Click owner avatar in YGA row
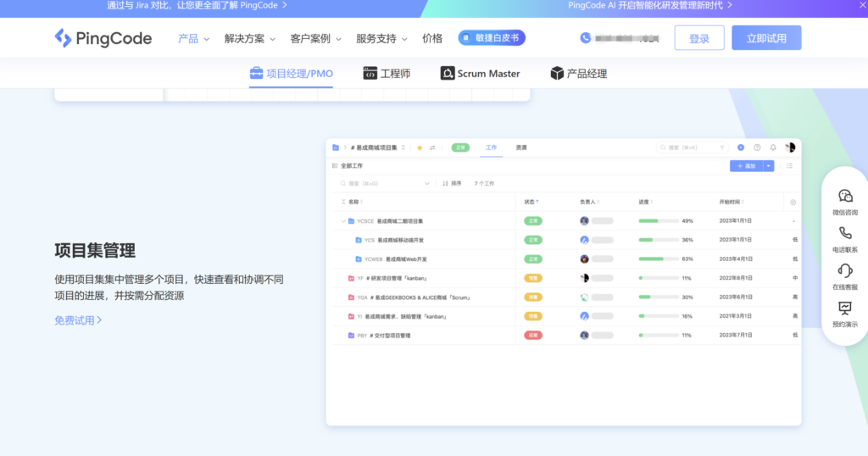The height and width of the screenshot is (456, 868). click(x=584, y=298)
